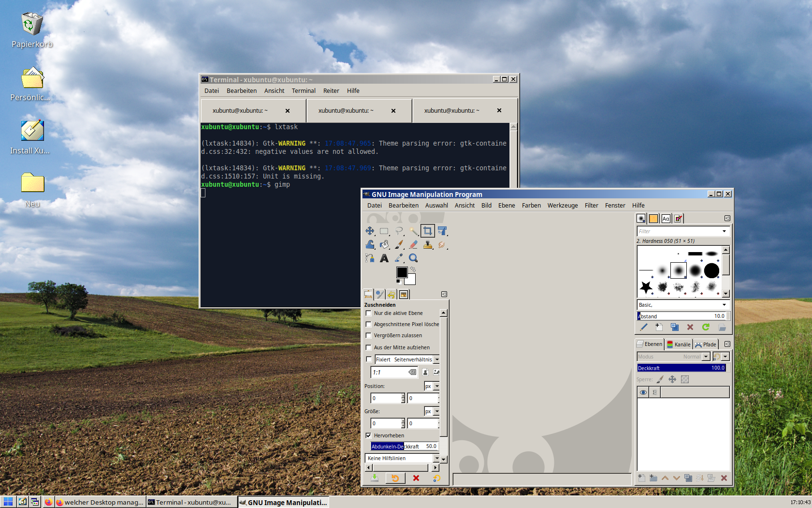Select the Smudge tool
Screen dimensions: 812x508
click(442, 244)
